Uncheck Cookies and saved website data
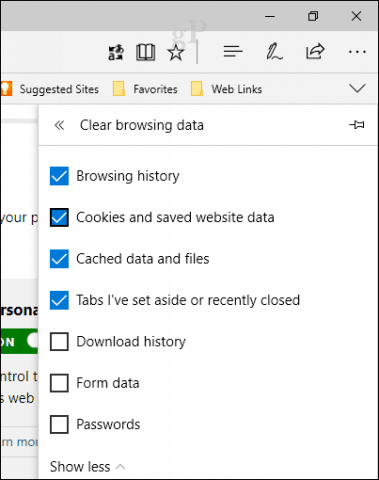Viewport: 379px width, 480px height. click(59, 217)
